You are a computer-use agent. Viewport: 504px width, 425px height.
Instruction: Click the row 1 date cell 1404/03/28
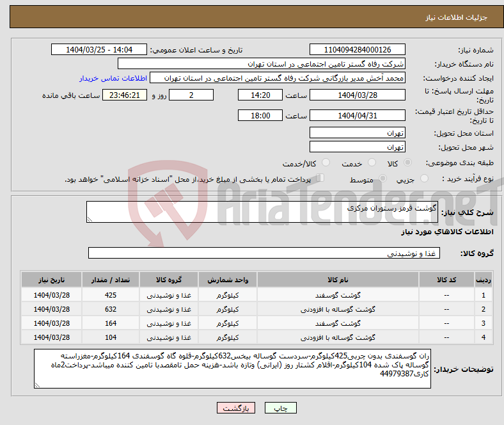coord(51,295)
